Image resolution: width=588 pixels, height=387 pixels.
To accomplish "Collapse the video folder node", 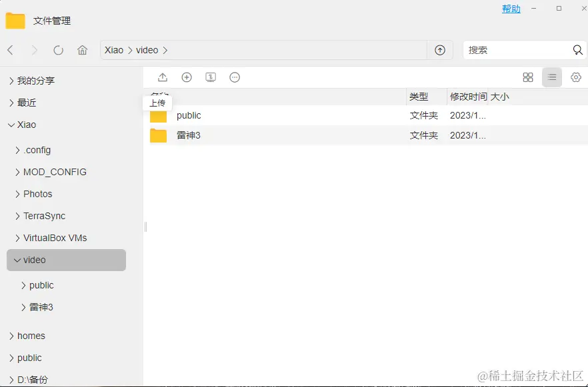I will [x=17, y=260].
